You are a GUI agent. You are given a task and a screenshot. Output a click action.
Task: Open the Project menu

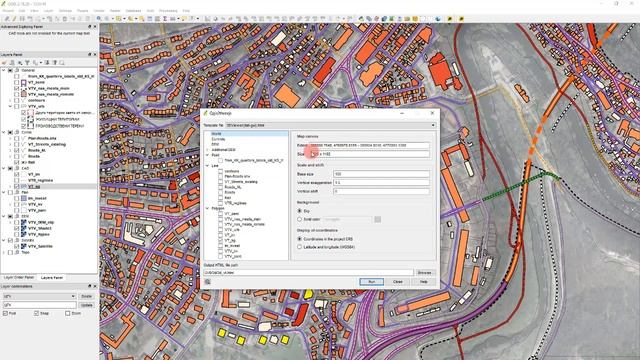tap(8, 11)
